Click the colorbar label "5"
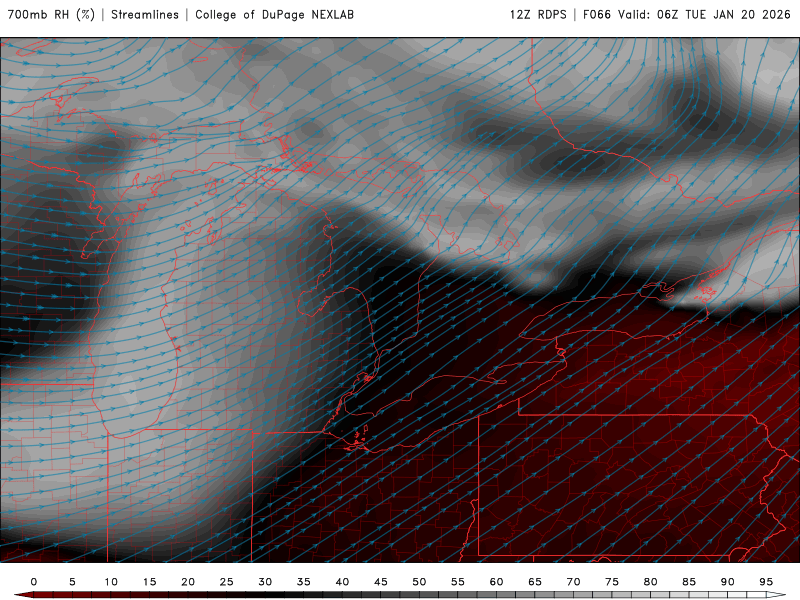This screenshot has height=600, width=800. 72,582
